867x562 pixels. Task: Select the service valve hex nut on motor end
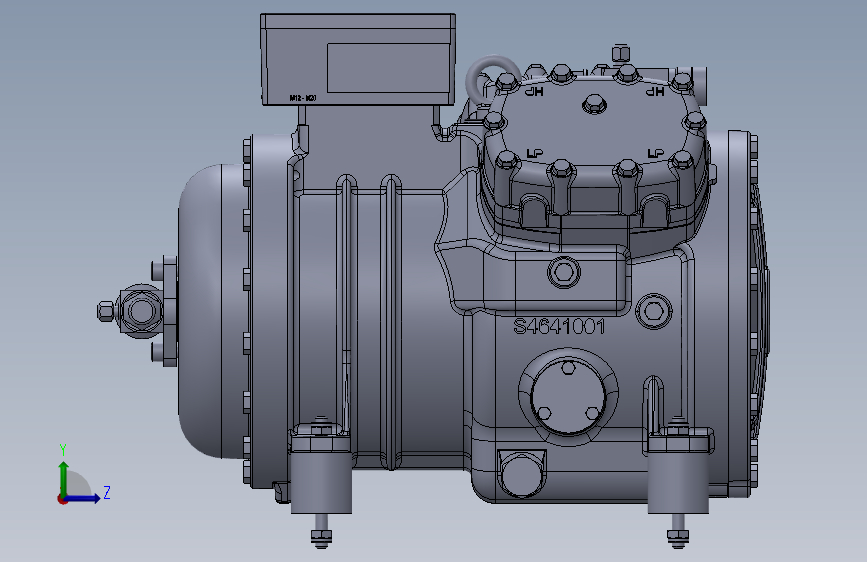[x=140, y=310]
